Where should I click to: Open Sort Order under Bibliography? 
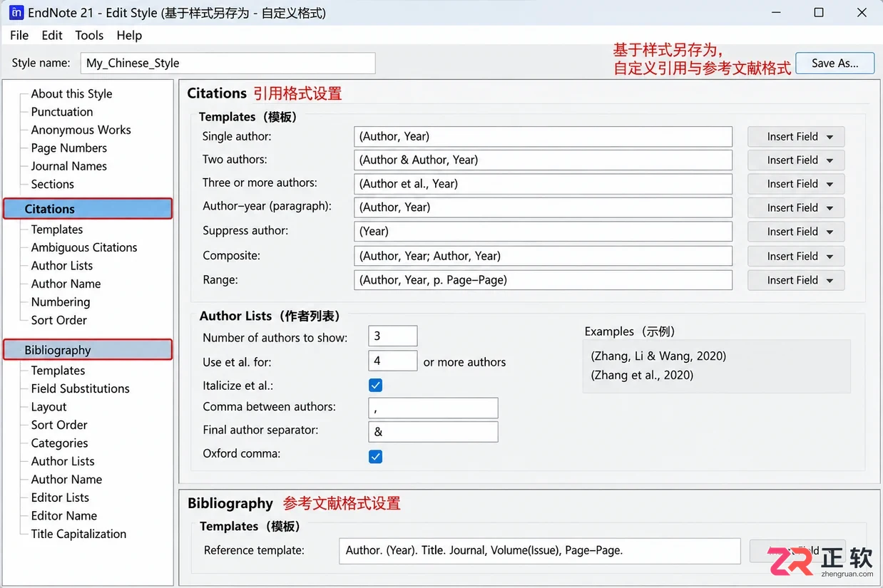[59, 425]
